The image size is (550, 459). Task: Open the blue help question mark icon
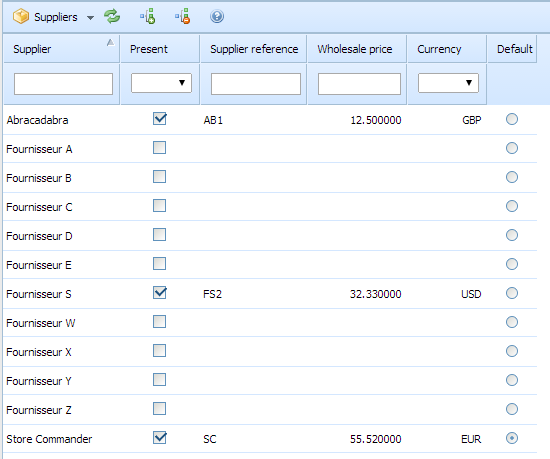(x=217, y=16)
